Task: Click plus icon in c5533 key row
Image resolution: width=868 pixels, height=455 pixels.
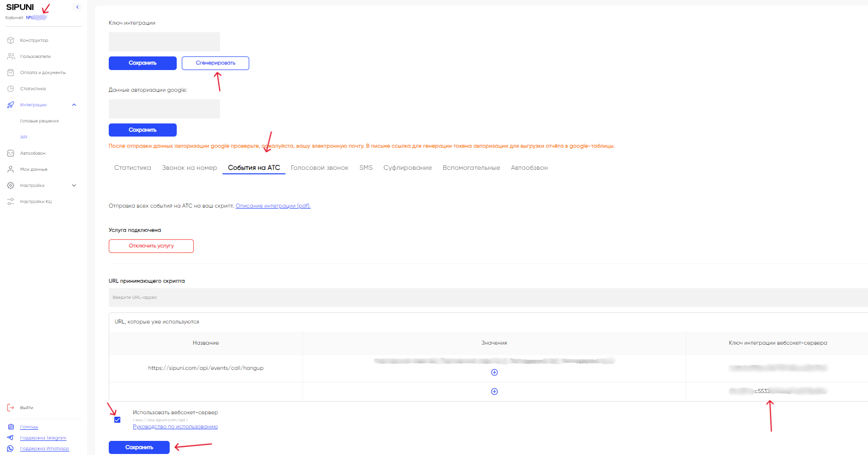Action: coord(494,392)
